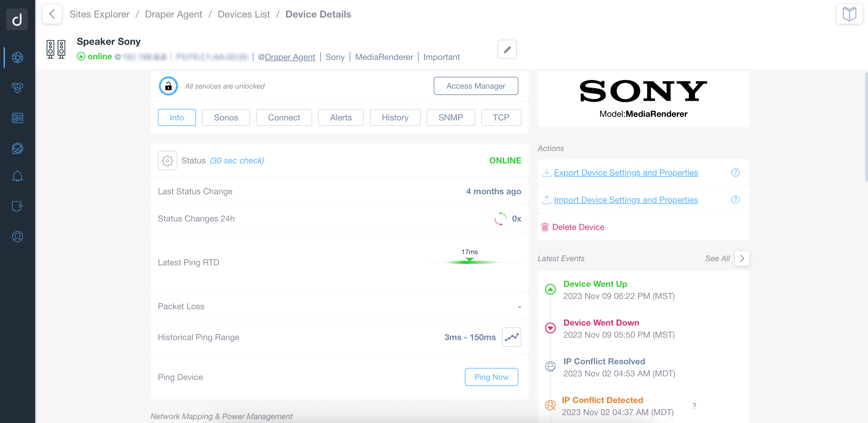Open the Access Manager button
Screen dimensions: 868x423
pyautogui.click(x=475, y=86)
